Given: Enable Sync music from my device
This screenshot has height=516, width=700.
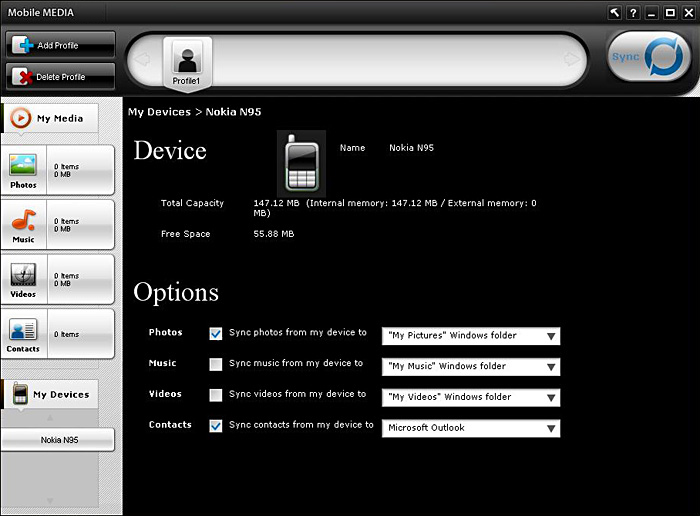Looking at the screenshot, I should point(216,364).
